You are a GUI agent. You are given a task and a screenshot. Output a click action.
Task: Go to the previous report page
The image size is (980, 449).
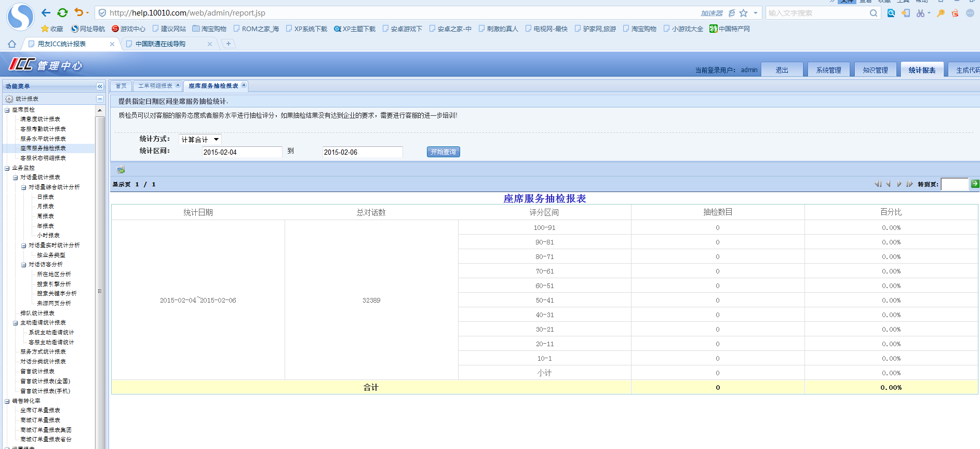(x=889, y=184)
